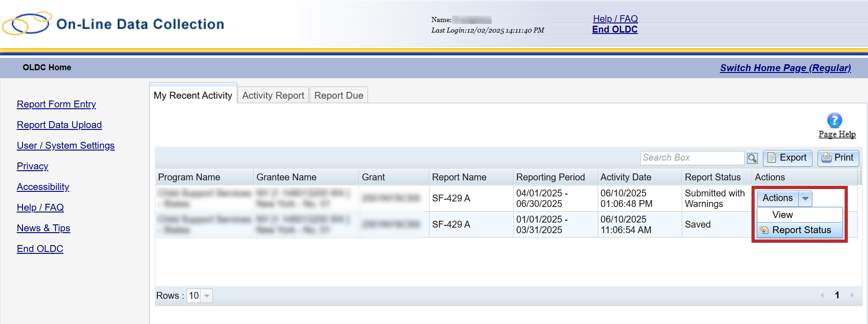The height and width of the screenshot is (324, 868).
Task: Sort by Activity Date column header
Action: [626, 177]
